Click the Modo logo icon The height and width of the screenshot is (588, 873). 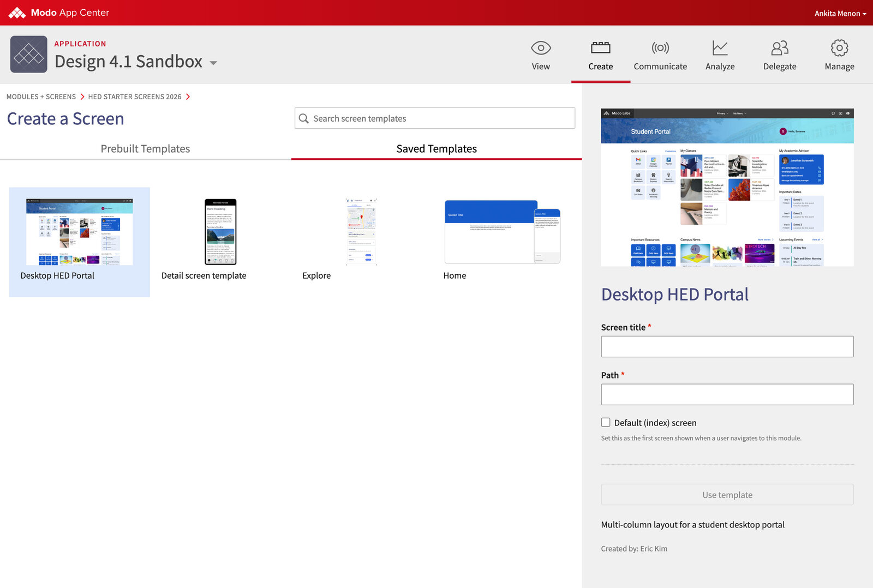point(17,13)
